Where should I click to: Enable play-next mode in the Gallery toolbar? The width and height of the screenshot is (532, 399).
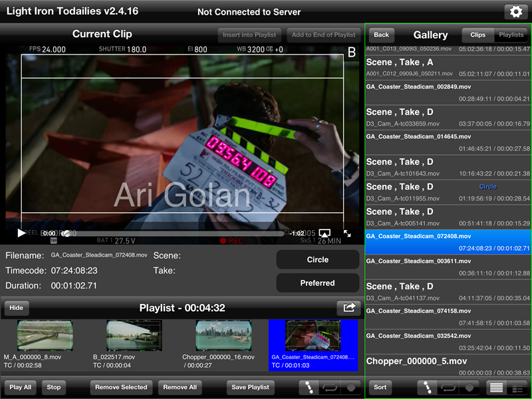427,387
